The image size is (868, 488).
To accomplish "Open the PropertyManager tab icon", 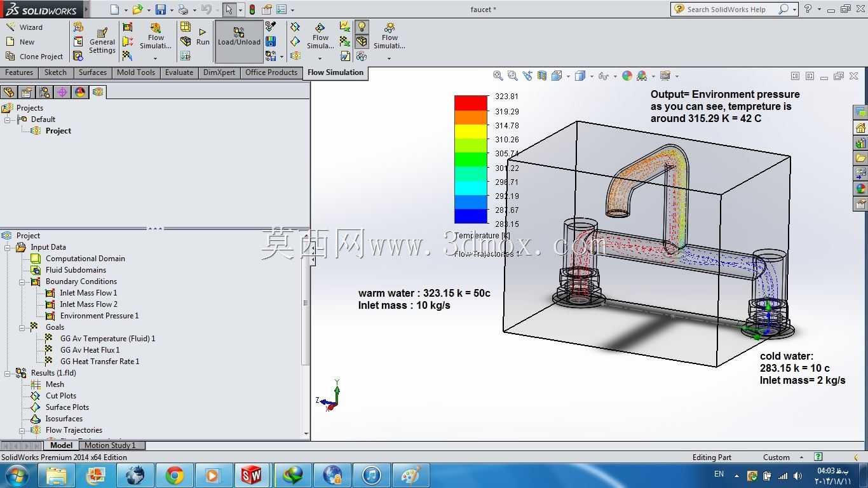I will point(27,92).
